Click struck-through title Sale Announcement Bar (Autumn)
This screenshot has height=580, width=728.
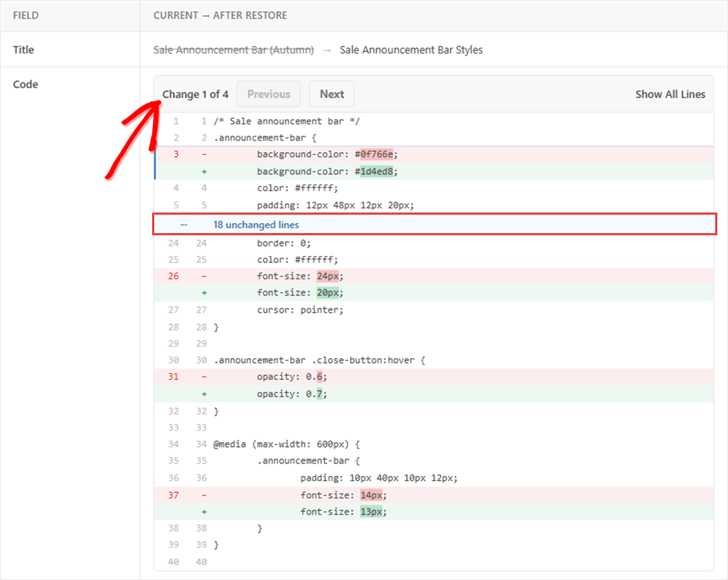233,50
